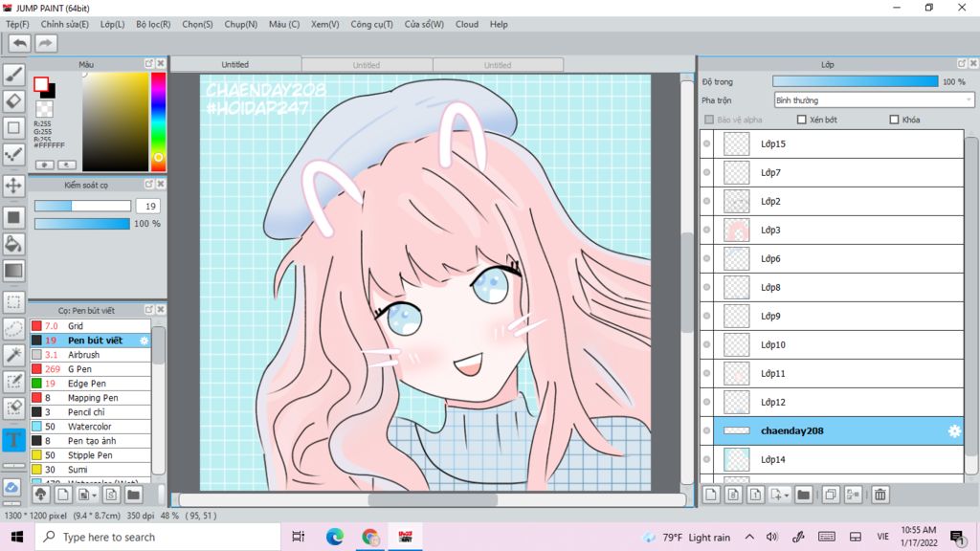Viewport: 980px width, 551px height.
Task: Open the Pha trộn blend mode dropdown
Action: pos(874,99)
